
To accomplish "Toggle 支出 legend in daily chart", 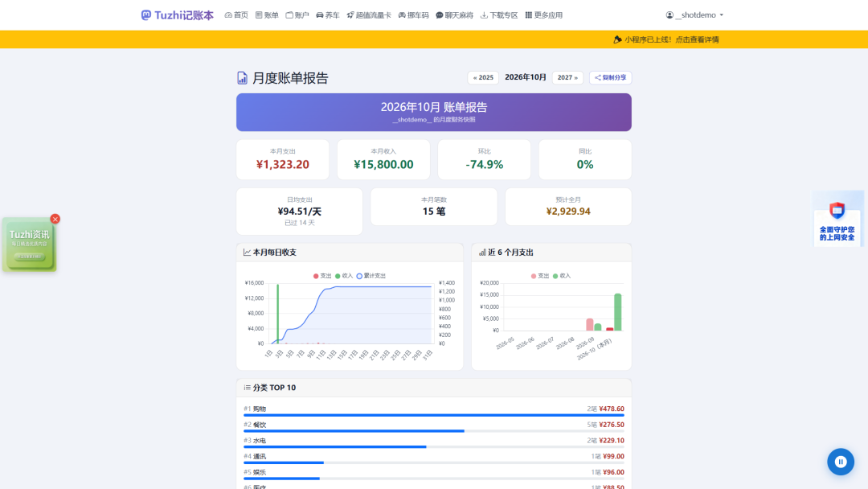I will point(322,276).
